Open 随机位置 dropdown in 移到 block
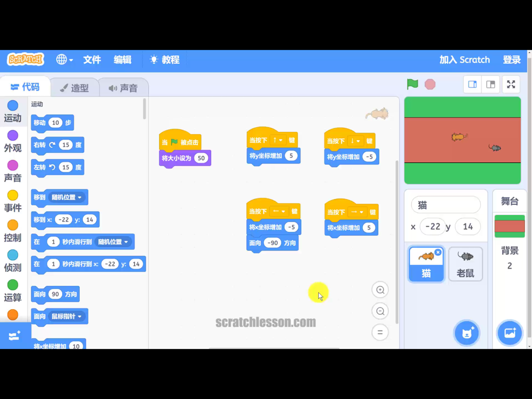 66,197
